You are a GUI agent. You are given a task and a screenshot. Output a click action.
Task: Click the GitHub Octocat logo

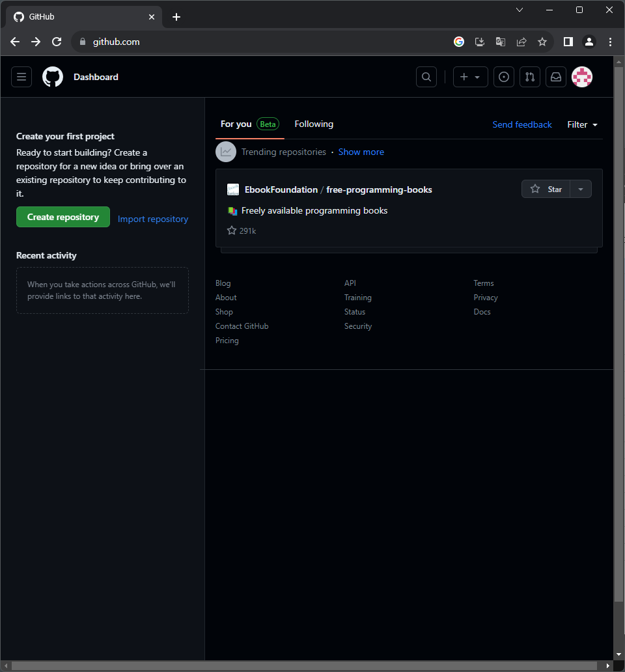53,77
